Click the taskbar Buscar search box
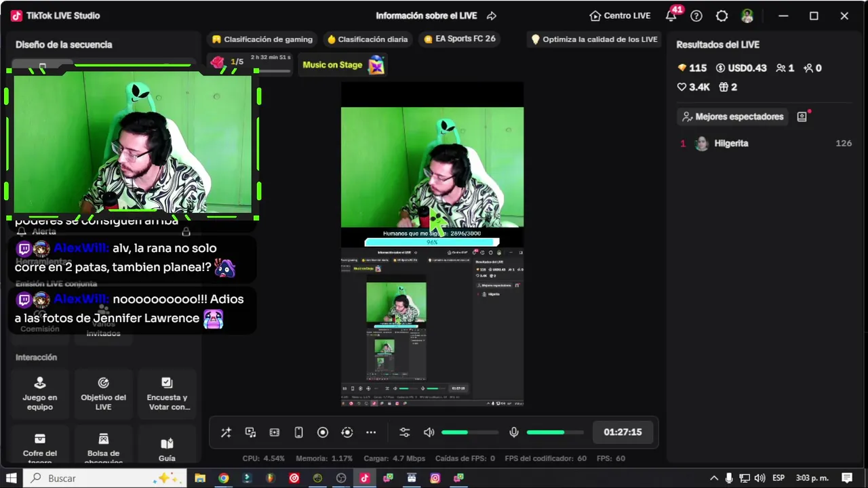 pyautogui.click(x=105, y=478)
